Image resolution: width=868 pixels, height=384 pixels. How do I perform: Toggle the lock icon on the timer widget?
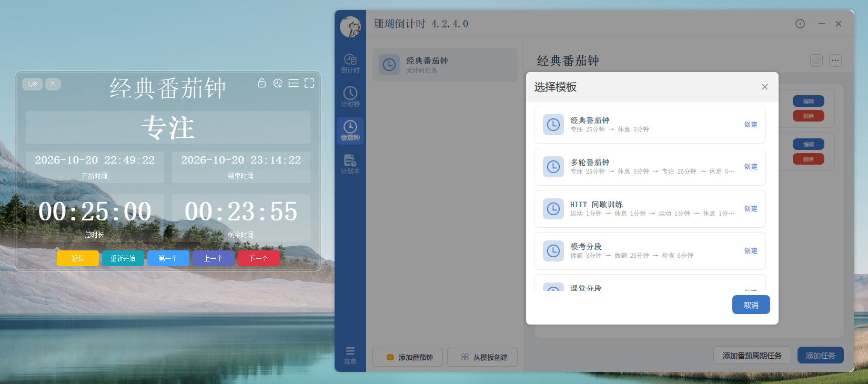tap(261, 83)
